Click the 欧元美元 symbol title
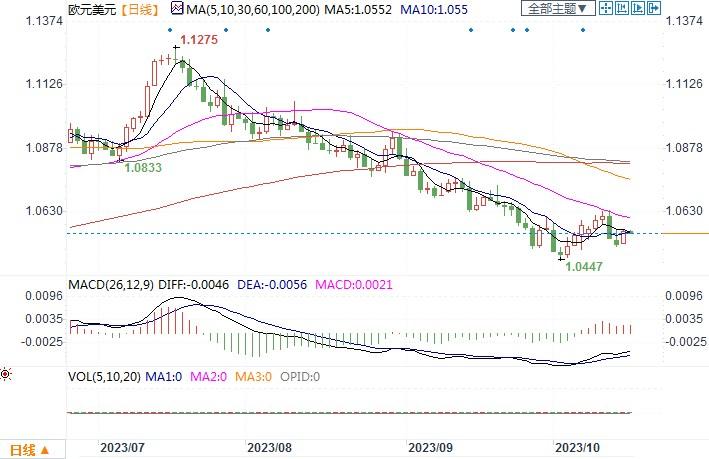This screenshot has height=459, width=709. [92, 9]
